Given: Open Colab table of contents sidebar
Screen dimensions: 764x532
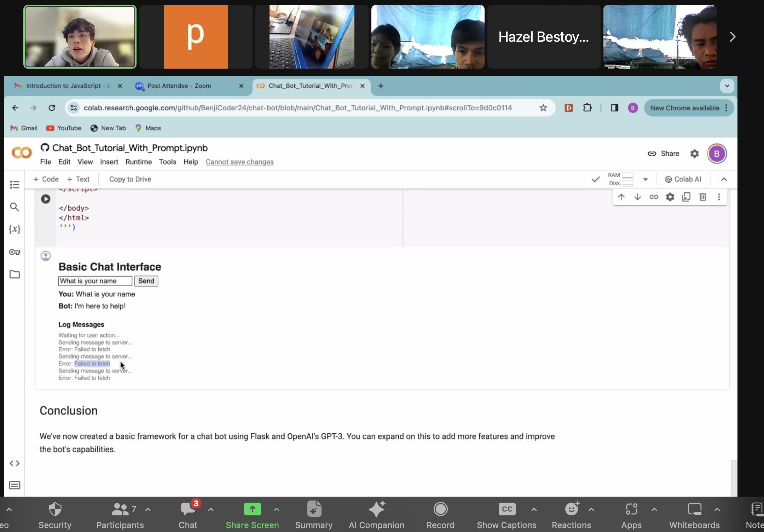Looking at the screenshot, I should coord(15,185).
